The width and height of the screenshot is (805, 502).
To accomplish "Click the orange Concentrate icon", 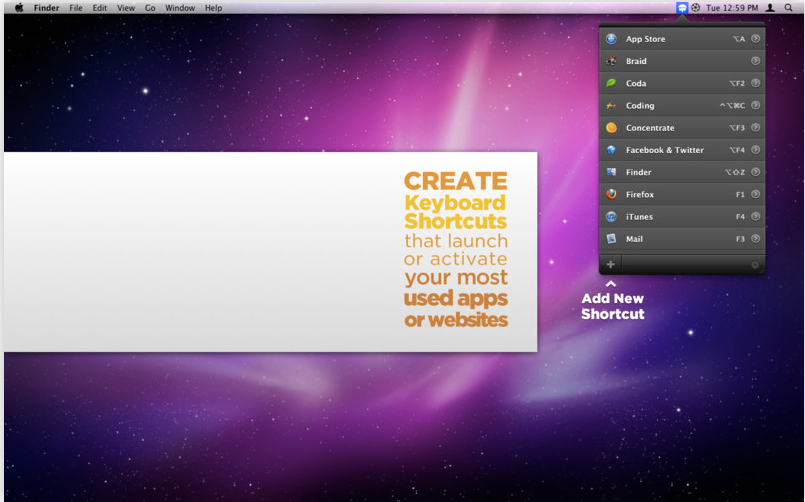I will [611, 128].
